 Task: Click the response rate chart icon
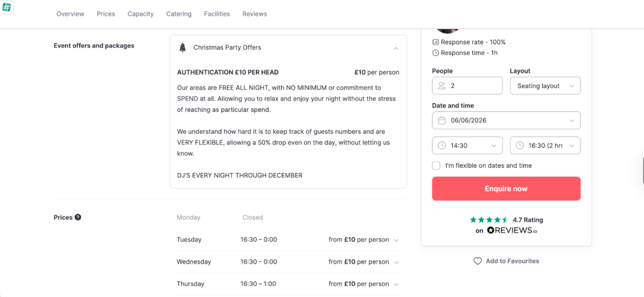tap(436, 42)
